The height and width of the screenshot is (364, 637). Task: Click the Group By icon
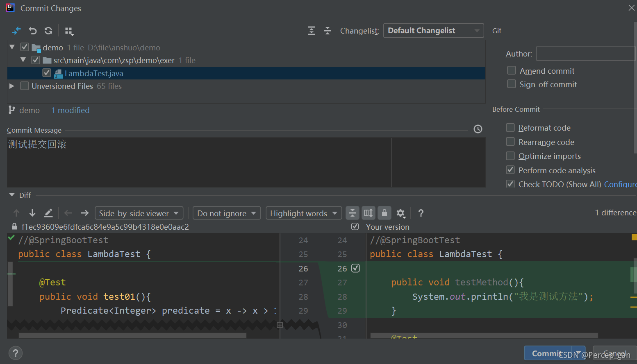pos(69,31)
